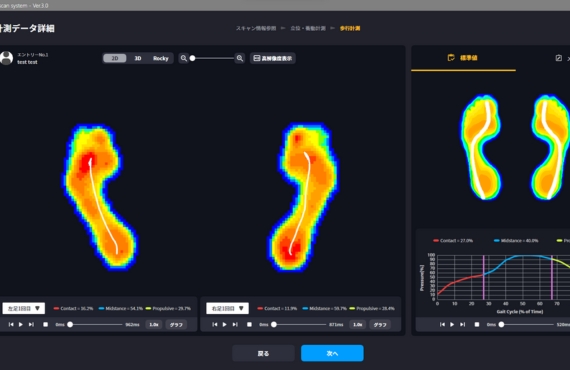Stop the left foot playback
Image resolution: width=570 pixels, height=370 pixels.
45,324
